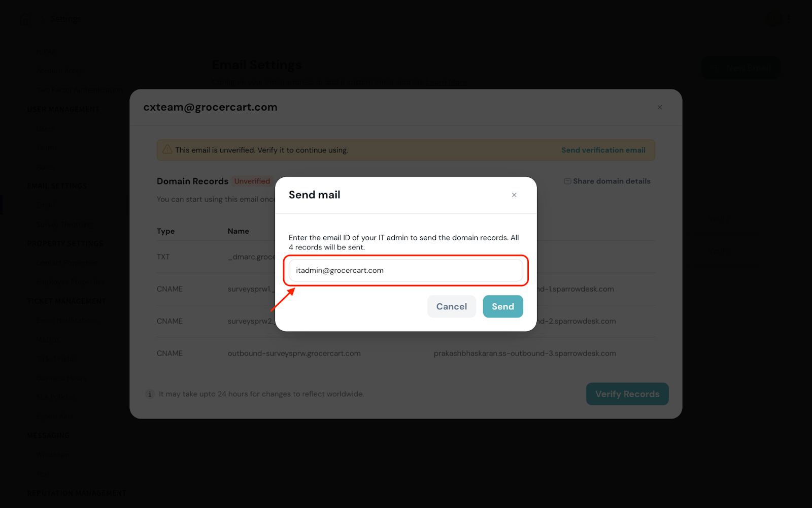The width and height of the screenshot is (812, 508).
Task: Close the Send mail dialog
Action: coord(514,195)
